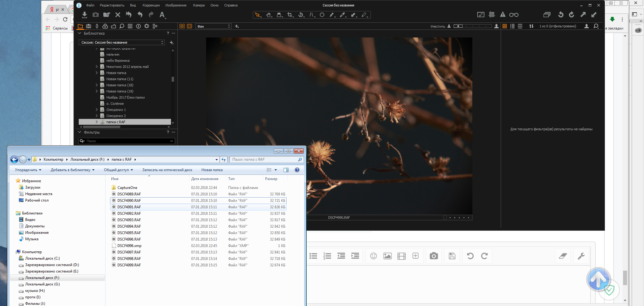644x306 pixels.
Task: Open the Metadata info tool tab
Action: tap(138, 26)
